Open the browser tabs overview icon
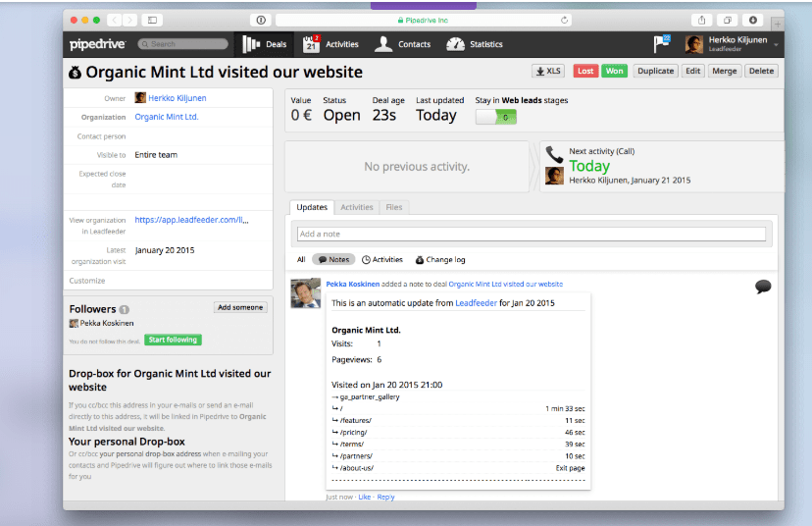Viewport: 812px width, 526px height. [x=727, y=21]
